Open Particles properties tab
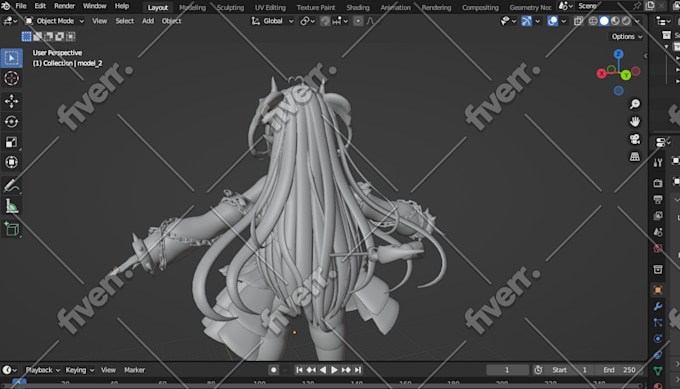Viewport: 680px width, 389px height. click(658, 322)
